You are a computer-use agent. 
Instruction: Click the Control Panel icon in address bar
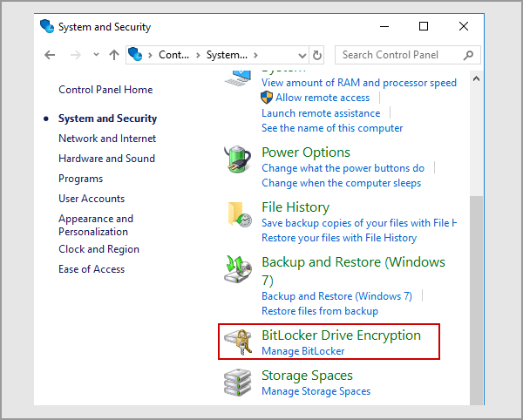coord(135,54)
